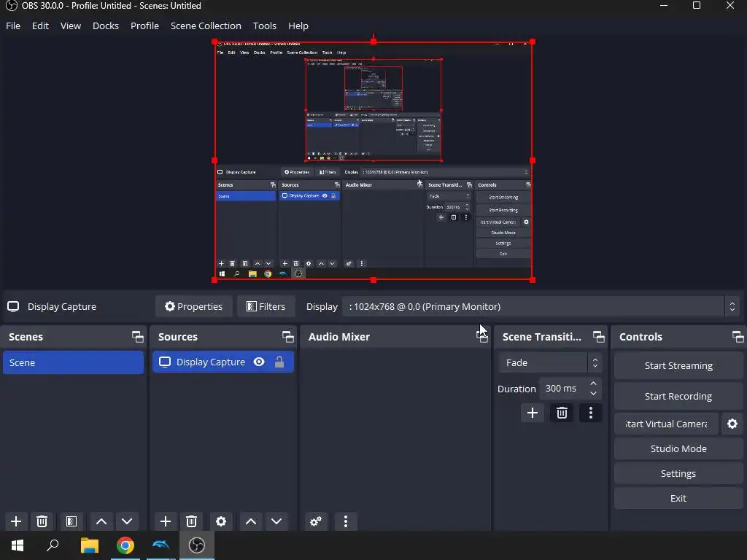Select the 'Scene' item in Scenes list

[74, 362]
